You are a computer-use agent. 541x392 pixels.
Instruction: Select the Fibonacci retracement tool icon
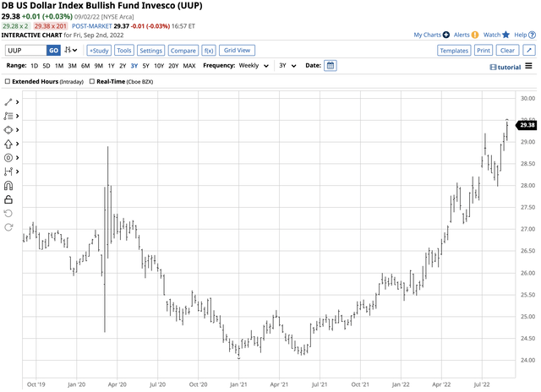(x=8, y=117)
